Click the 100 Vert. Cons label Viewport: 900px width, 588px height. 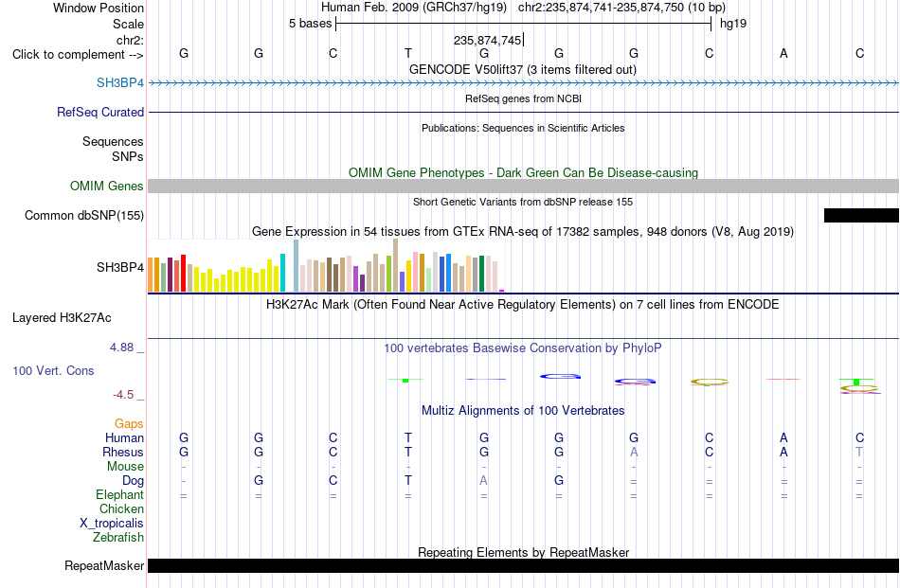tap(53, 370)
